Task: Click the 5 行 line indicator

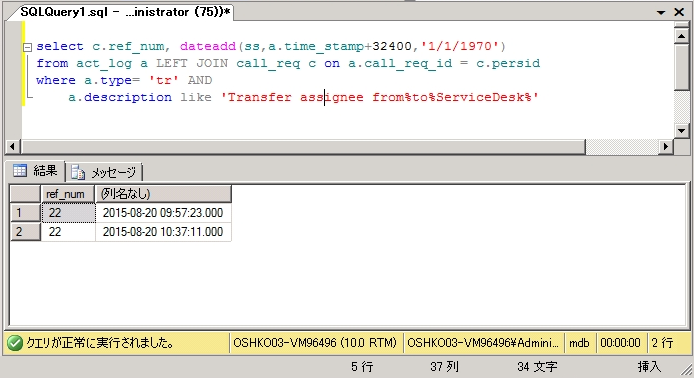Action: pyautogui.click(x=362, y=367)
